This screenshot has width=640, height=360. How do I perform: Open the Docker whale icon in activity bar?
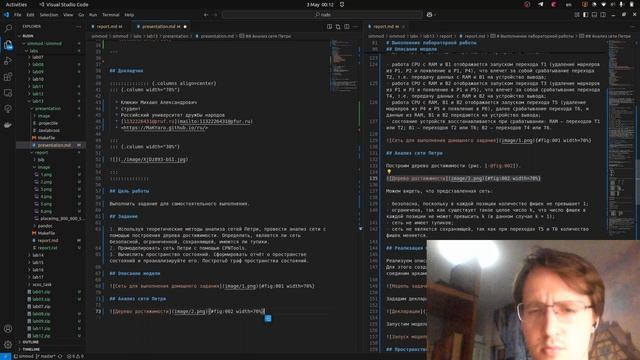coord(8,125)
